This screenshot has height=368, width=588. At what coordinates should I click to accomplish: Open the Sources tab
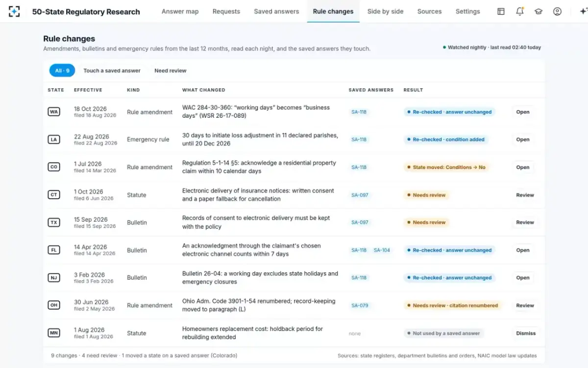pyautogui.click(x=429, y=11)
